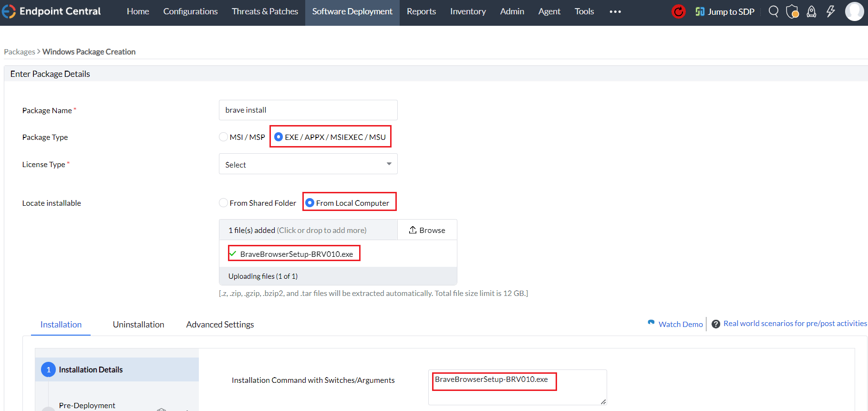Image resolution: width=868 pixels, height=411 pixels.
Task: Open the Home menu
Action: [138, 11]
